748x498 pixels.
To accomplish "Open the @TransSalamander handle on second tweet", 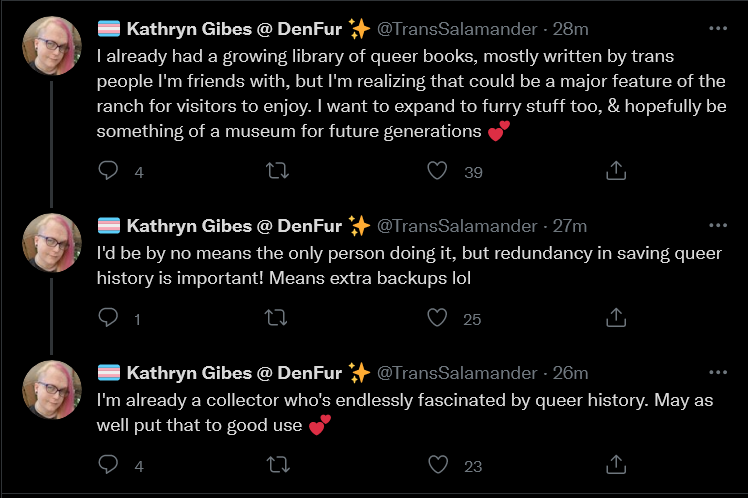I will (x=457, y=226).
